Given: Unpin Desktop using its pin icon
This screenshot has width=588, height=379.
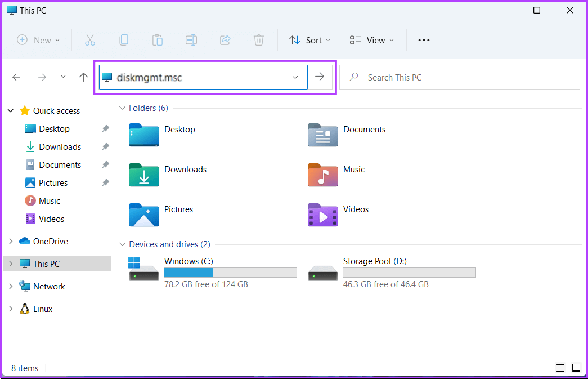Looking at the screenshot, I should 105,129.
